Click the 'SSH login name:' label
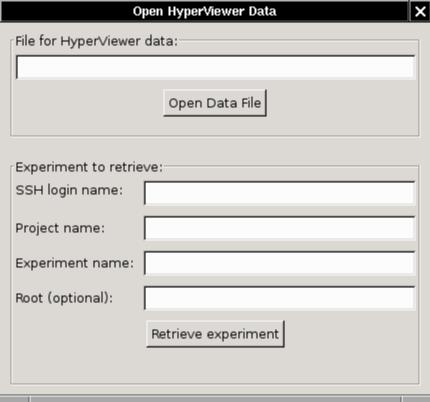 tap(69, 190)
